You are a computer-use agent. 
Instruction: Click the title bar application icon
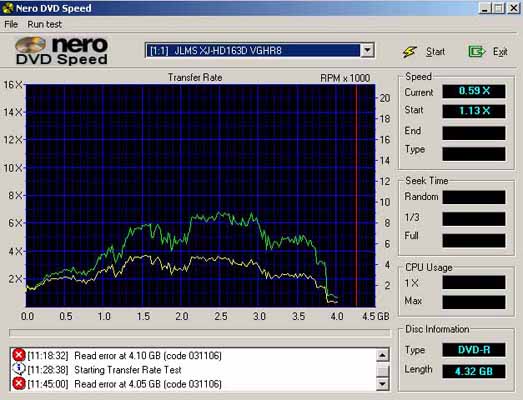pos(7,8)
